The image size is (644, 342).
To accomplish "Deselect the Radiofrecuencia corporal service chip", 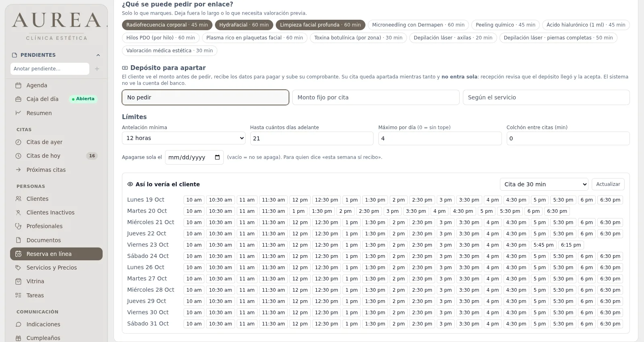I will 167,25.
